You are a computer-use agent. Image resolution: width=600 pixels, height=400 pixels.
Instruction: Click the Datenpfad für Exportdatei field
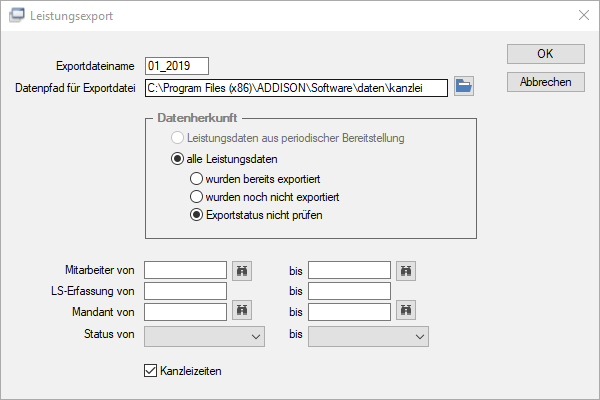(x=296, y=88)
